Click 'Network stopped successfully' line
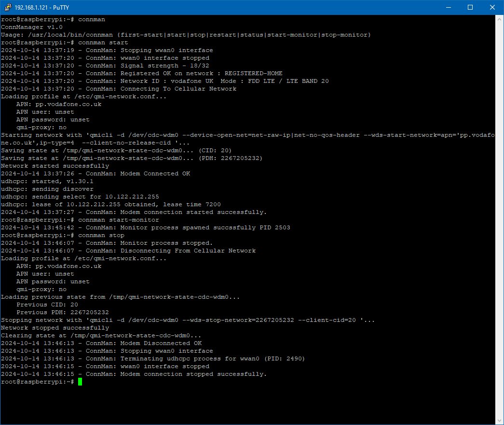 (x=55, y=328)
